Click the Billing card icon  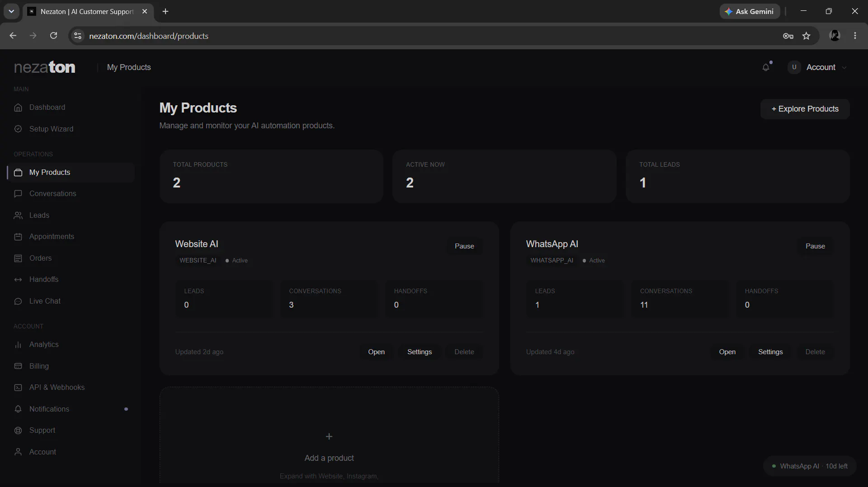pos(18,366)
